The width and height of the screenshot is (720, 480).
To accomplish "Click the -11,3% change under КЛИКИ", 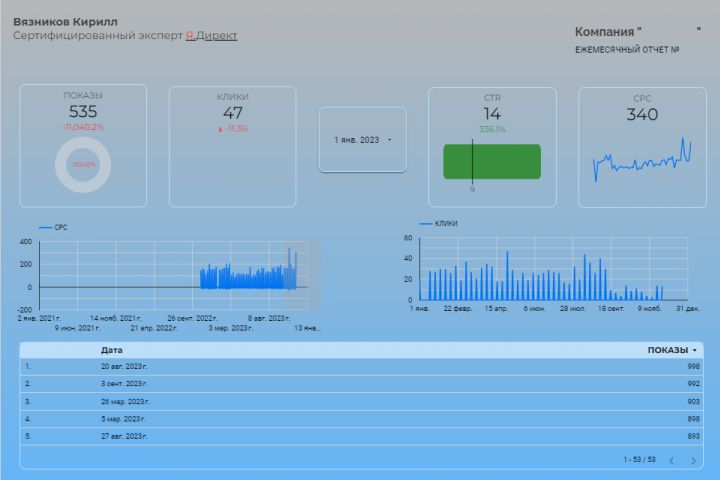I will (233, 129).
